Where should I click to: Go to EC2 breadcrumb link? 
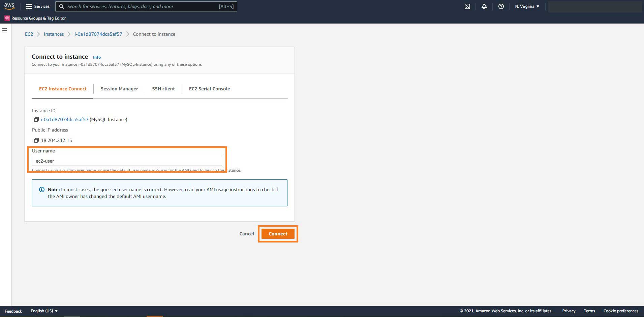tap(29, 34)
